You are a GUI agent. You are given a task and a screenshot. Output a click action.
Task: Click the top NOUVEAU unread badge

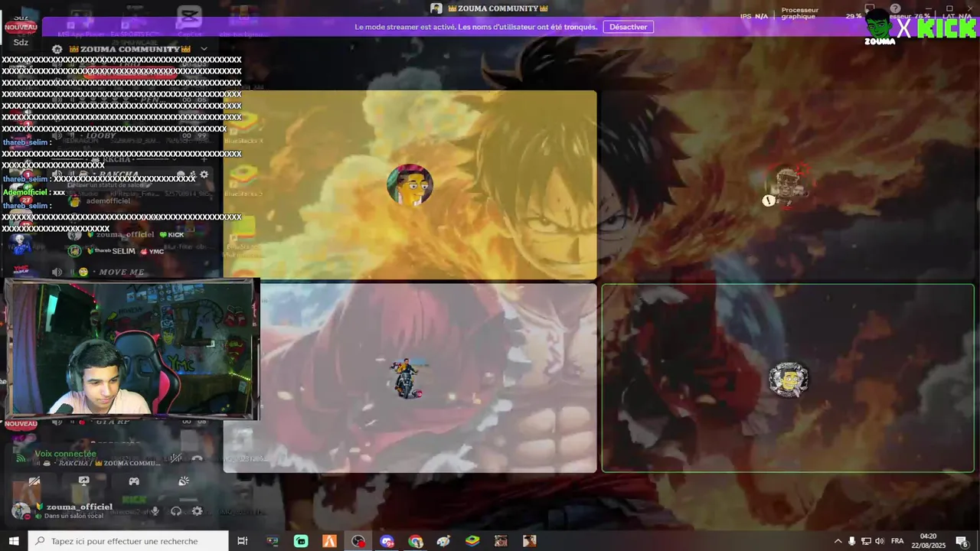coord(21,27)
